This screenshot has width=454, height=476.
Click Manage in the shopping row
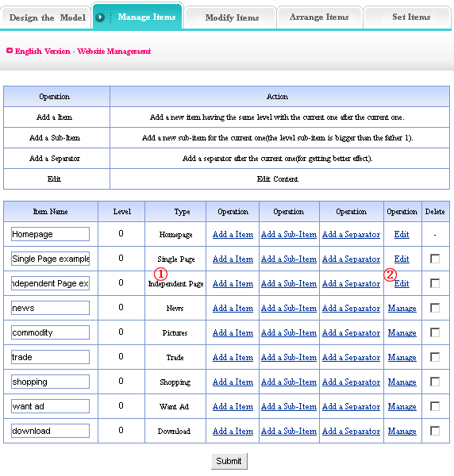point(402,382)
